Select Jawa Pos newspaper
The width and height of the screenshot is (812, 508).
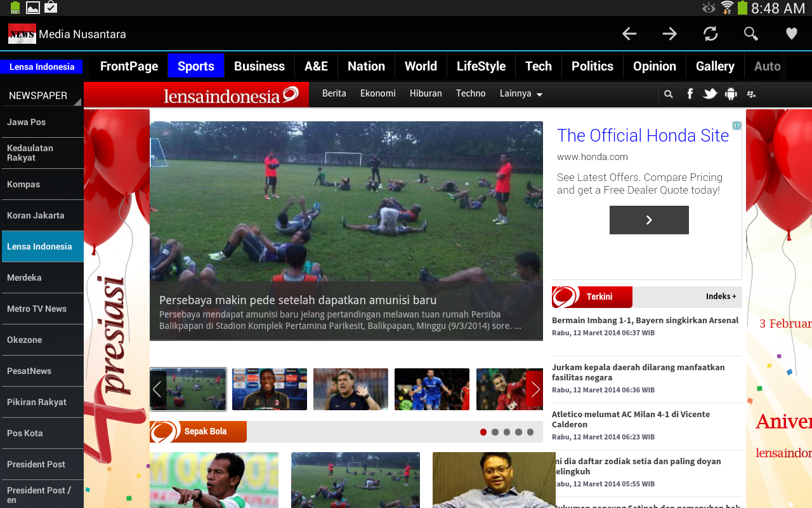[42, 122]
